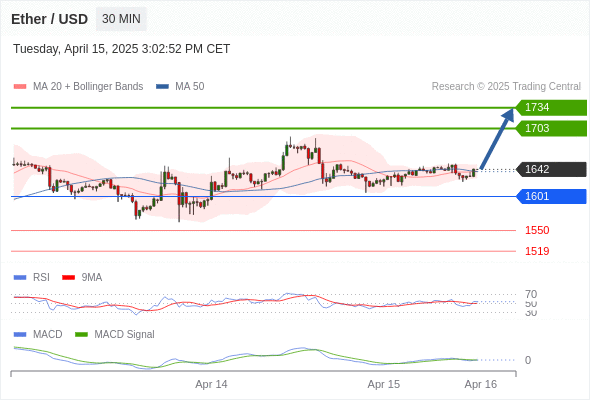Screen dimensions: 590x400
Task: Click the pink MA 20 Bollinger swatch
Action: tap(20, 87)
